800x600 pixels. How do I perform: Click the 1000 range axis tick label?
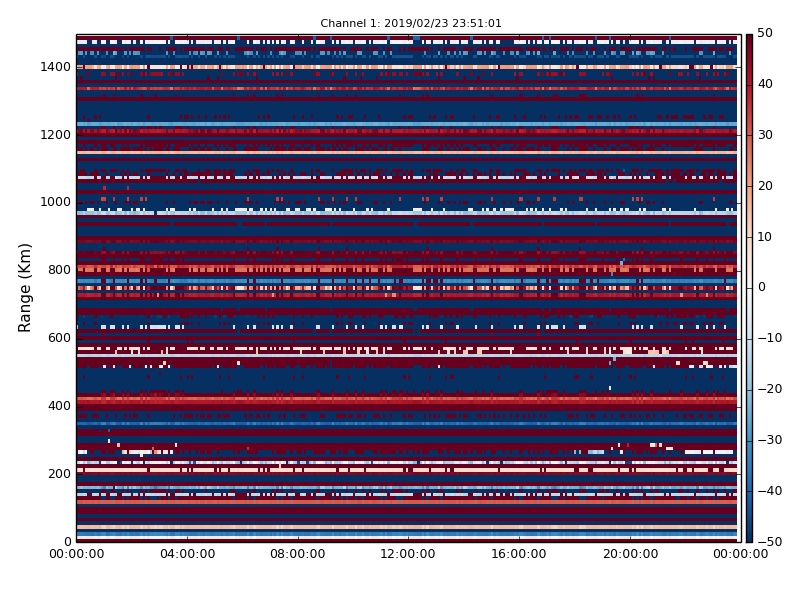(55, 202)
